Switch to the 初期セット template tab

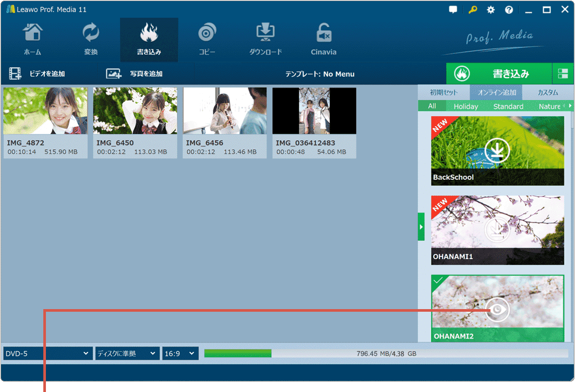[444, 92]
